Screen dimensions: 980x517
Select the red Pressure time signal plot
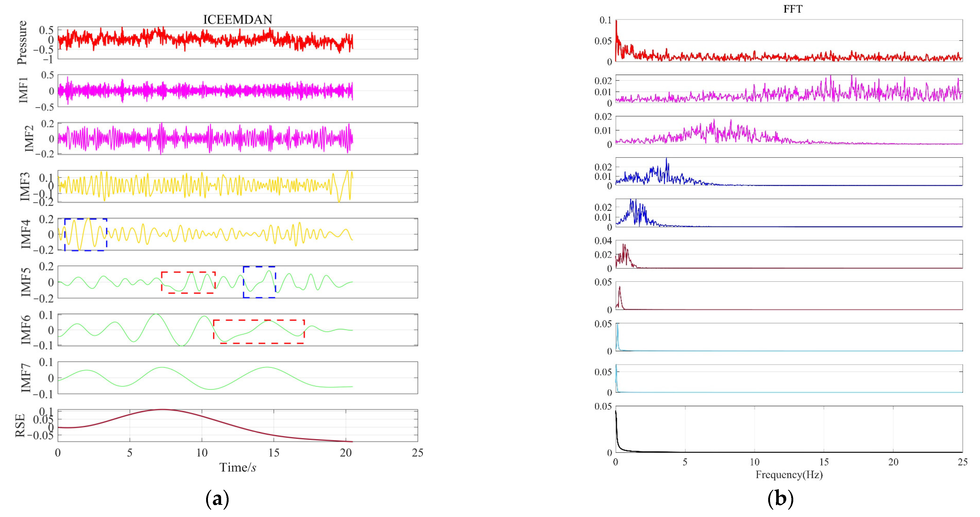pos(205,40)
